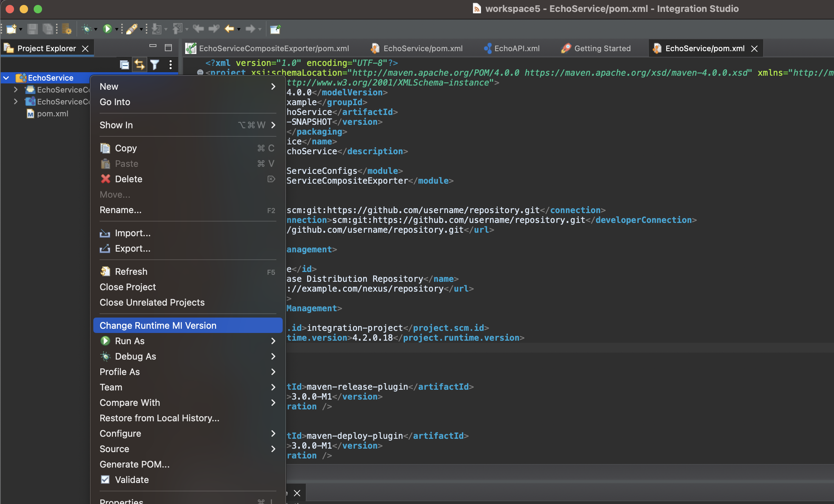Viewport: 834px width, 504px height.
Task: Open the Team submenu
Action: click(188, 387)
